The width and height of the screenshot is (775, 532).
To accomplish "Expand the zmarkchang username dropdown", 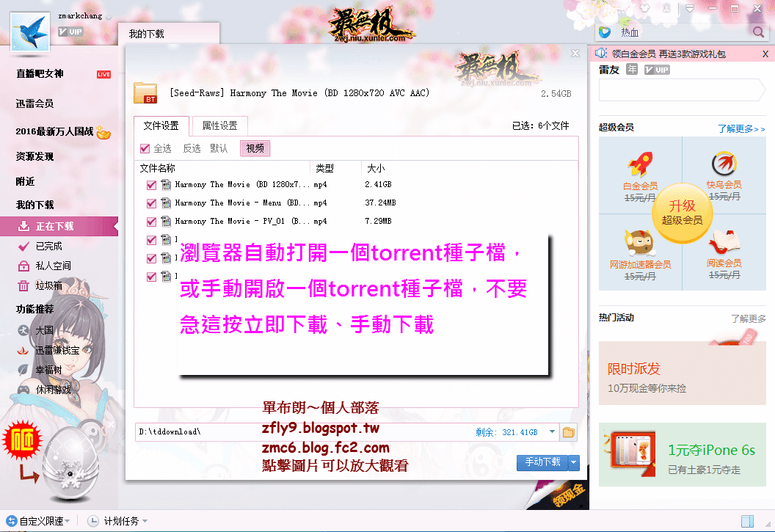I will pos(109,18).
